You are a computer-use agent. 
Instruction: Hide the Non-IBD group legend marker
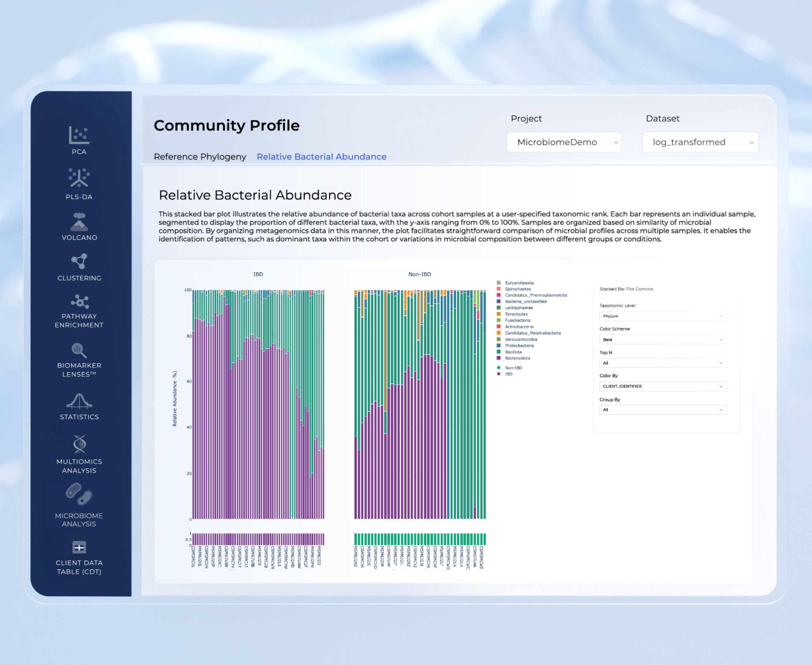[499, 368]
